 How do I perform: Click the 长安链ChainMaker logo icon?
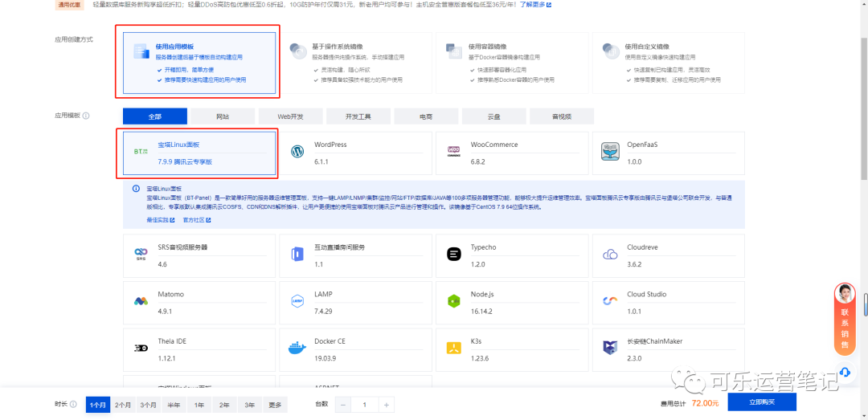tap(610, 348)
